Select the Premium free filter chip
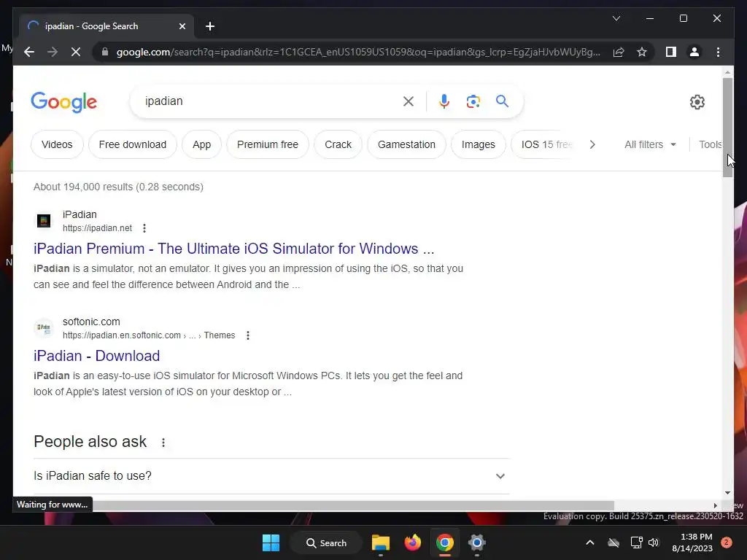The height and width of the screenshot is (560, 747). 268,144
